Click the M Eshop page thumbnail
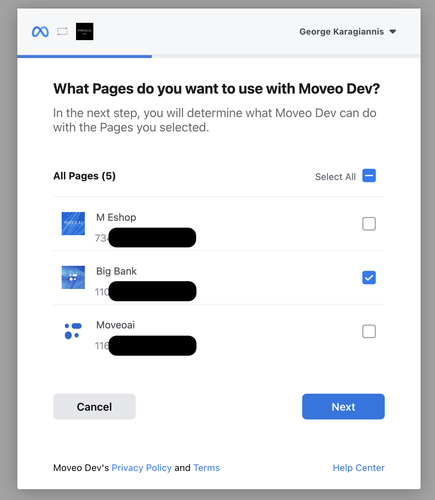The height and width of the screenshot is (500, 435). (73, 223)
